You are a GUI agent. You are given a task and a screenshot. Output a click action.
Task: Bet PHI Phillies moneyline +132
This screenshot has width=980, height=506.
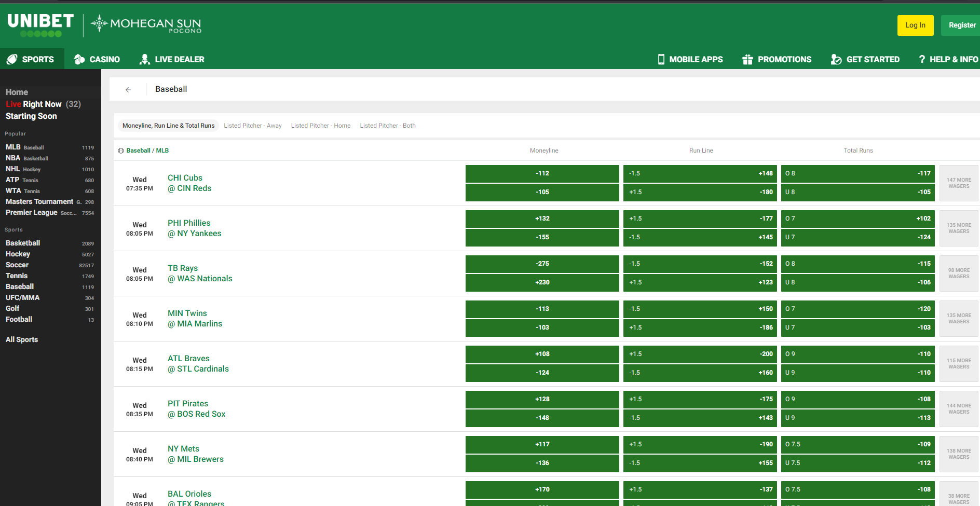click(542, 218)
